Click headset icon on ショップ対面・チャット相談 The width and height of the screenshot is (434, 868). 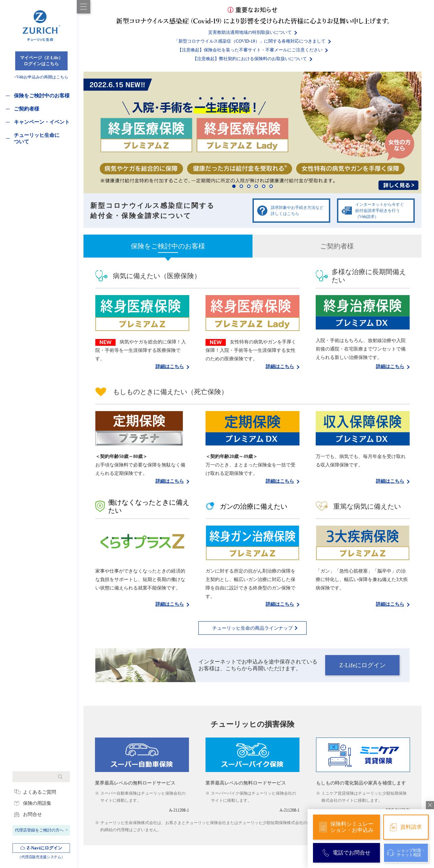click(391, 853)
